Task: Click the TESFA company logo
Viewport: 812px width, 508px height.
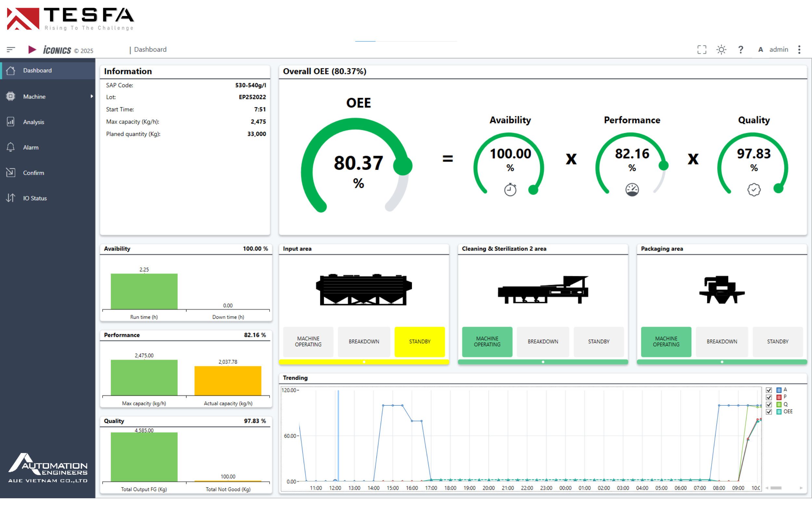Action: click(x=70, y=19)
